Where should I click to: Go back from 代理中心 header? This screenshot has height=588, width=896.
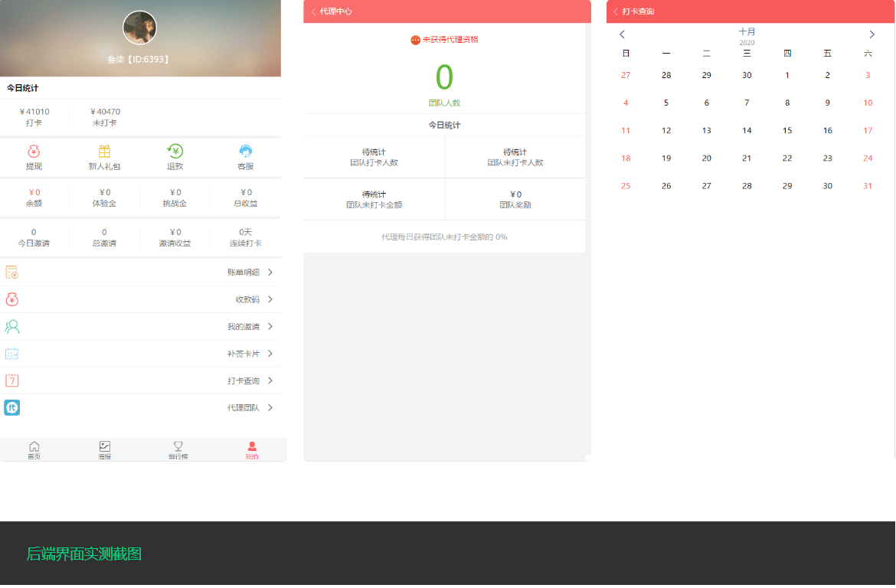coord(314,11)
